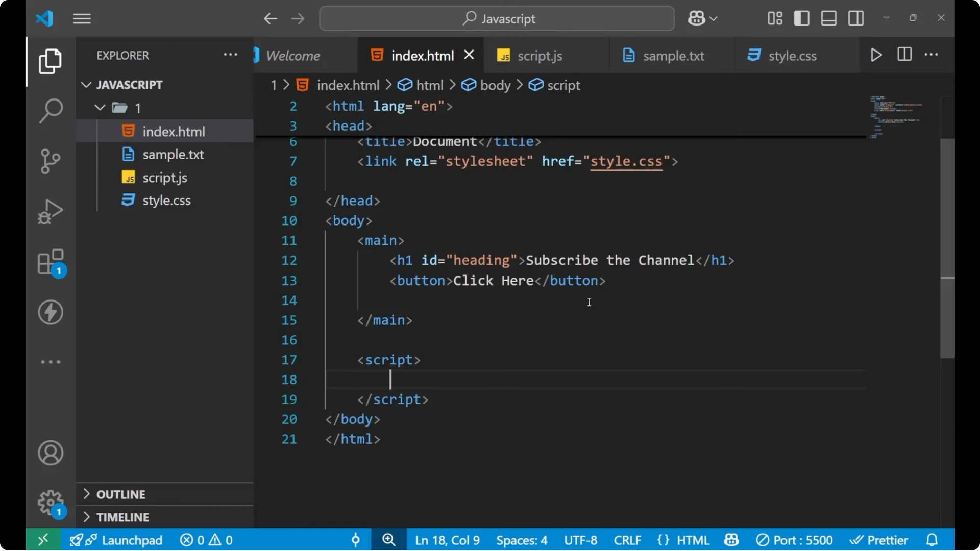Click the notifications bell icon
Screen dimensions: 980x551
click(932, 540)
